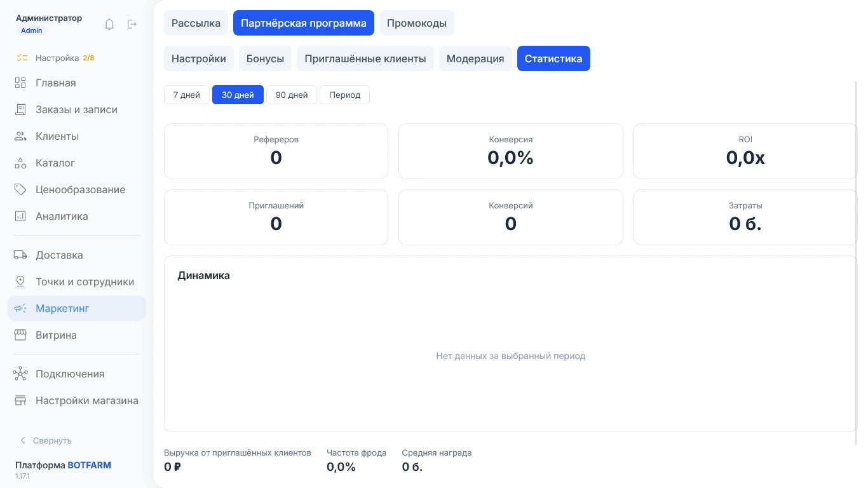Switch to the Партнёрская программа tab
Image resolution: width=868 pixels, height=488 pixels.
point(304,23)
